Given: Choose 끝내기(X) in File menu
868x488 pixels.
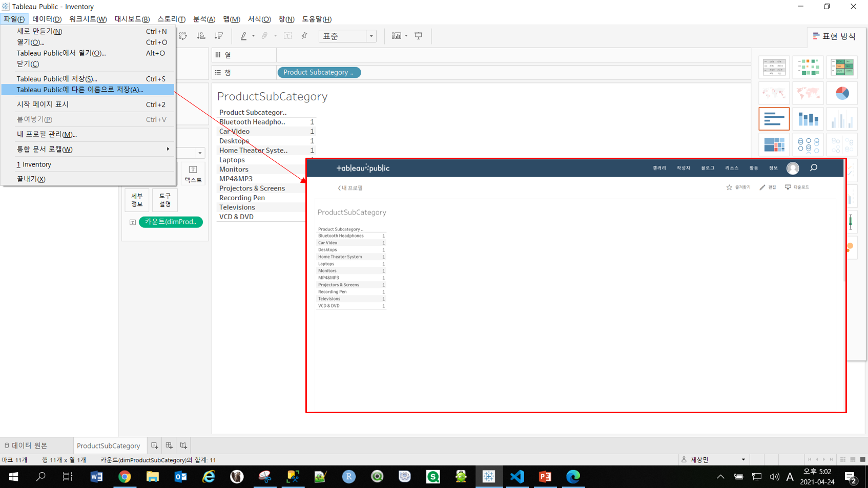Looking at the screenshot, I should click(88, 179).
